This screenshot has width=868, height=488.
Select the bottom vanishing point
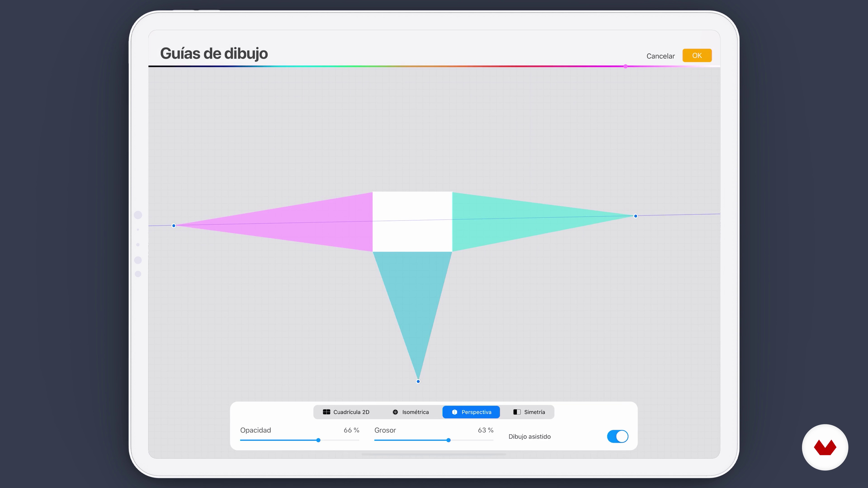tap(418, 381)
